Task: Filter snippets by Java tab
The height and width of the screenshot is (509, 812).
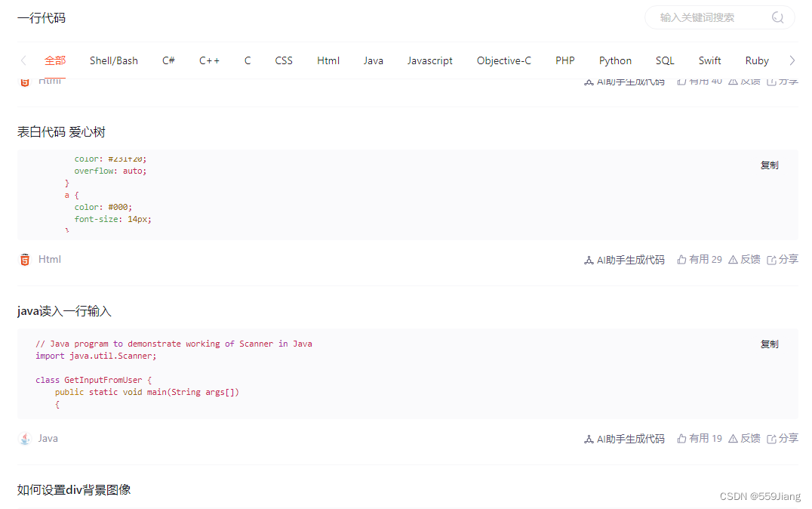Action: pyautogui.click(x=374, y=60)
